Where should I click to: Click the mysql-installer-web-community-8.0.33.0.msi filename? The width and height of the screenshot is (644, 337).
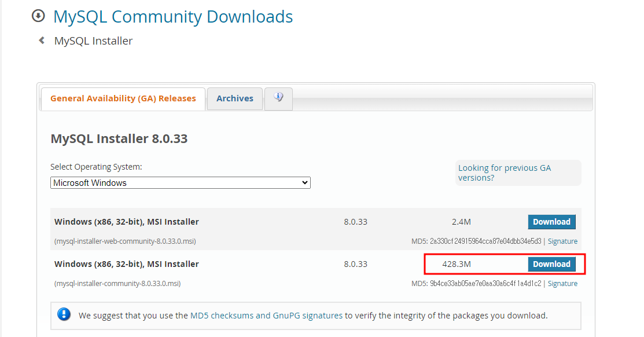[x=125, y=241]
